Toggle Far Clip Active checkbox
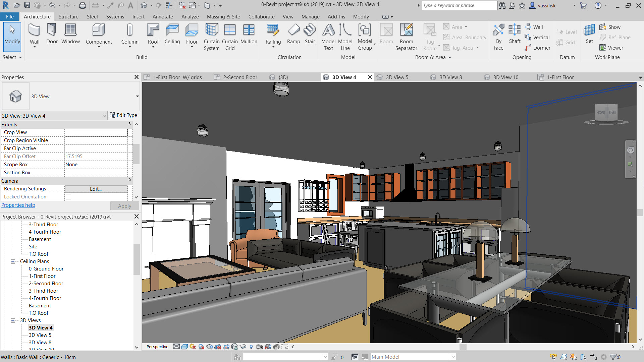The width and height of the screenshot is (644, 362). click(x=68, y=148)
